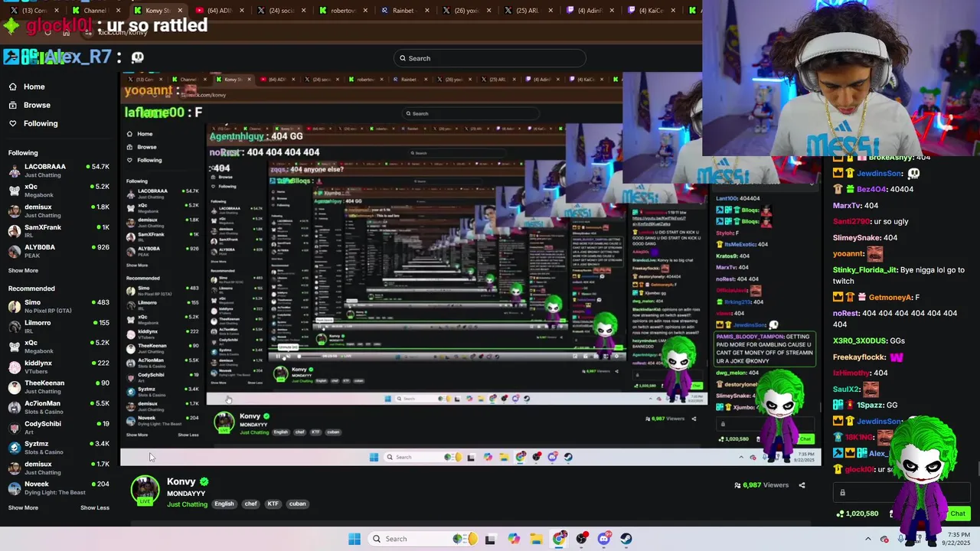Expand hidden system tray icons chevron
980x551 pixels.
[x=869, y=539]
